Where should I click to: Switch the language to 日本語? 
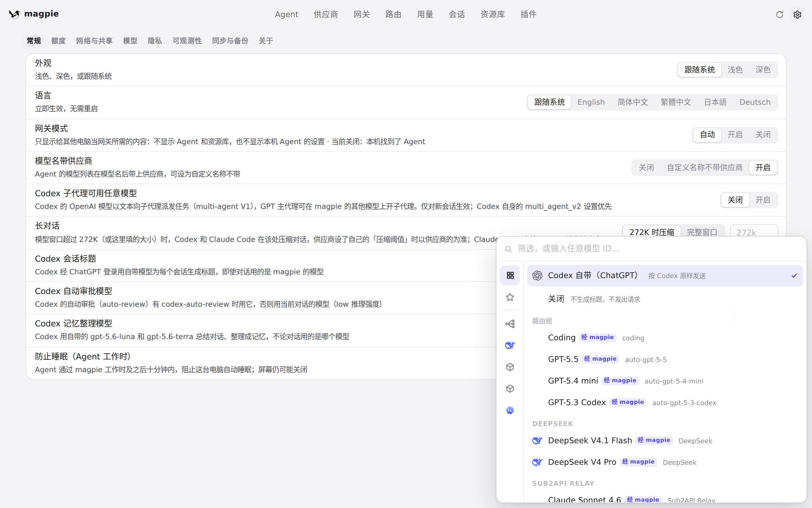coord(715,102)
